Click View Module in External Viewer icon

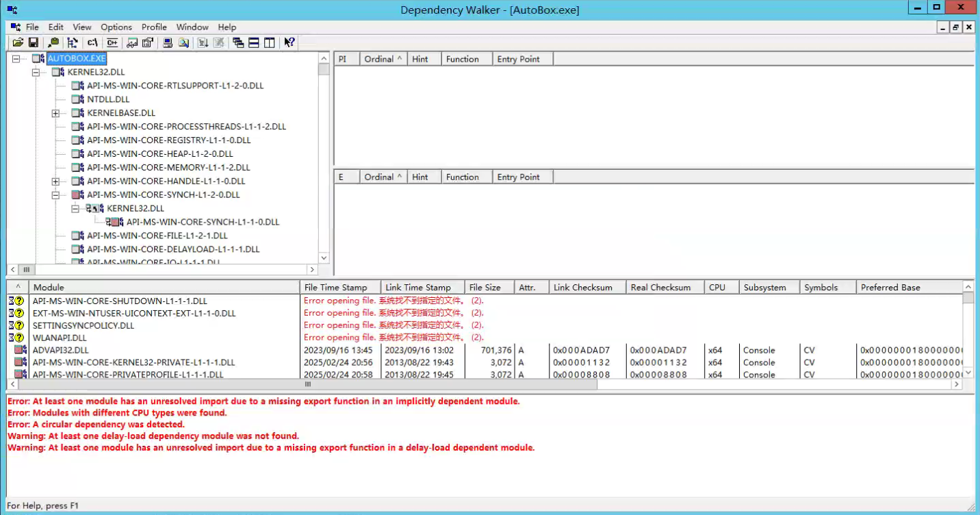[132, 42]
